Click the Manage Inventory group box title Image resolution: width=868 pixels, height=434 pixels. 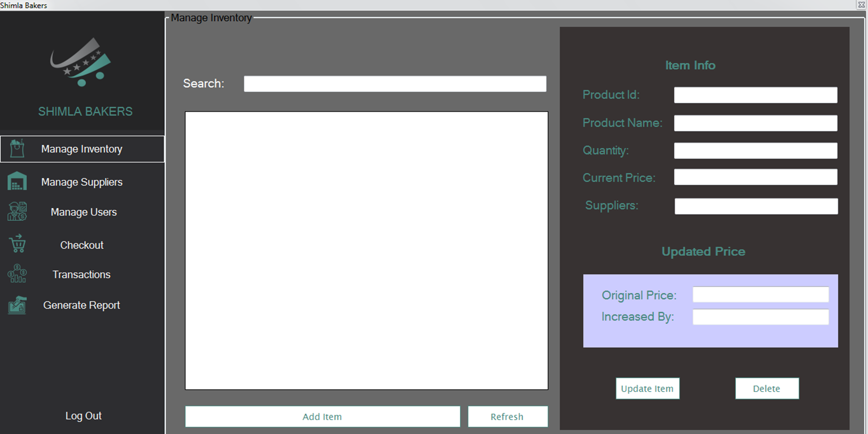coord(211,18)
